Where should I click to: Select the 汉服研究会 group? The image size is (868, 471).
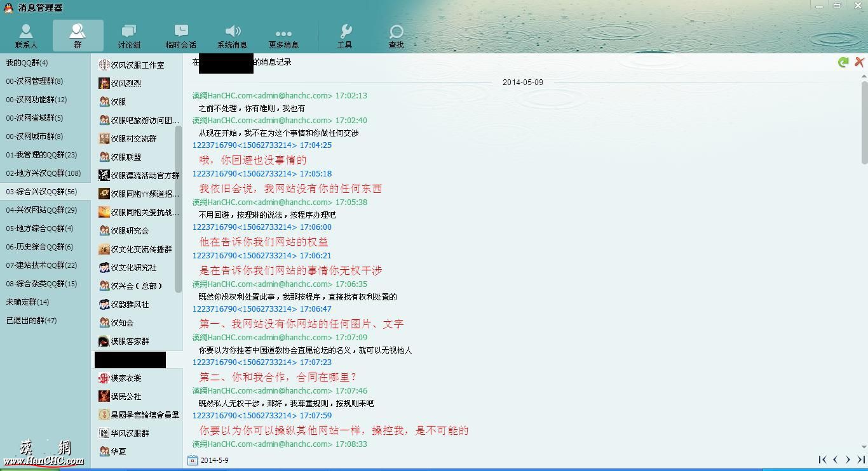pyautogui.click(x=130, y=230)
